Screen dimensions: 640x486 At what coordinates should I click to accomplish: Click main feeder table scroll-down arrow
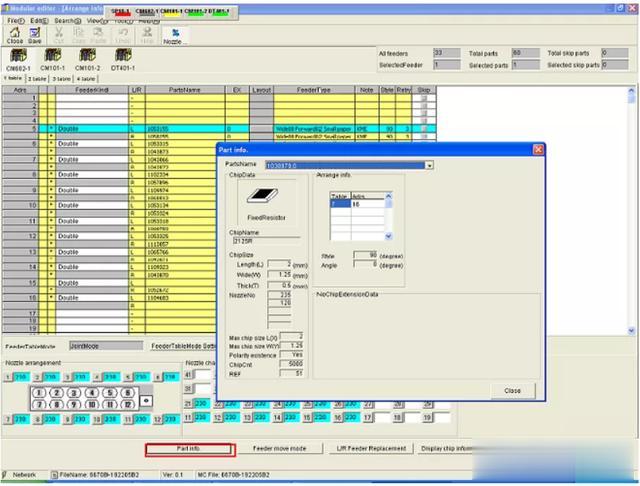pos(631,331)
